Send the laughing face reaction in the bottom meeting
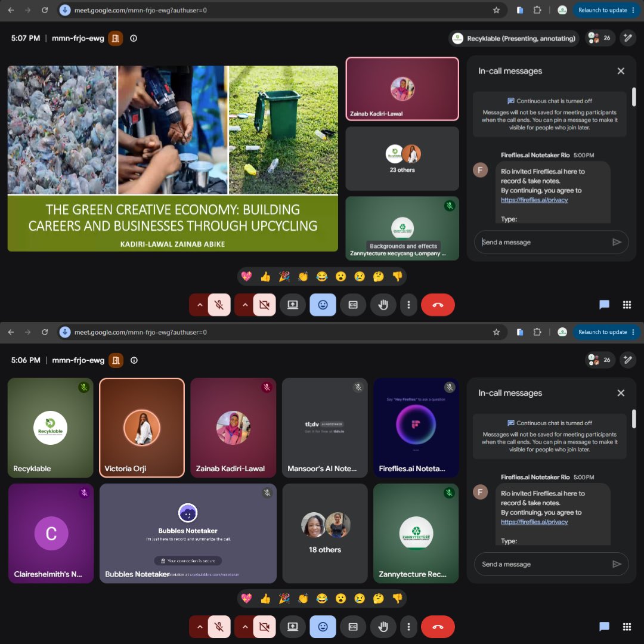The image size is (644, 644). (x=321, y=599)
